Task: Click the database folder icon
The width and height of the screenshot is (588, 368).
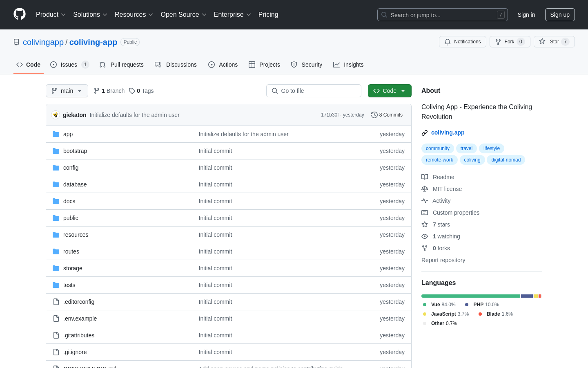Action: point(56,184)
